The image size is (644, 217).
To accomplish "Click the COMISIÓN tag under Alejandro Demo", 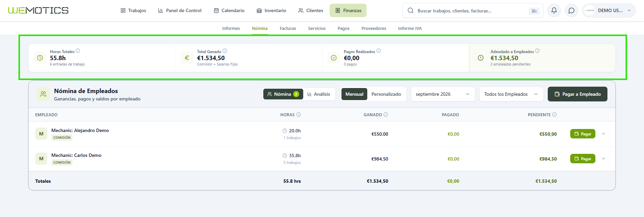I will [x=62, y=137].
